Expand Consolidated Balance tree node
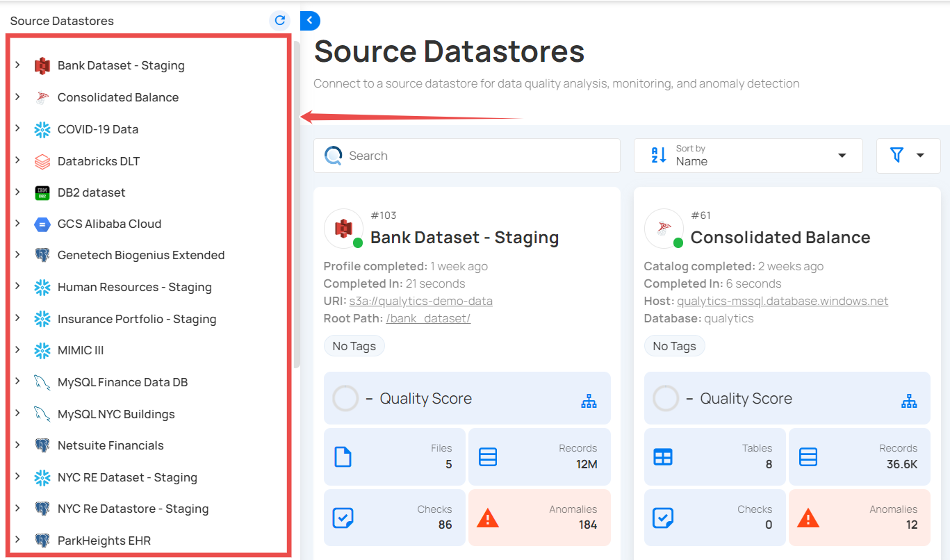The image size is (950, 560). pyautogui.click(x=17, y=97)
